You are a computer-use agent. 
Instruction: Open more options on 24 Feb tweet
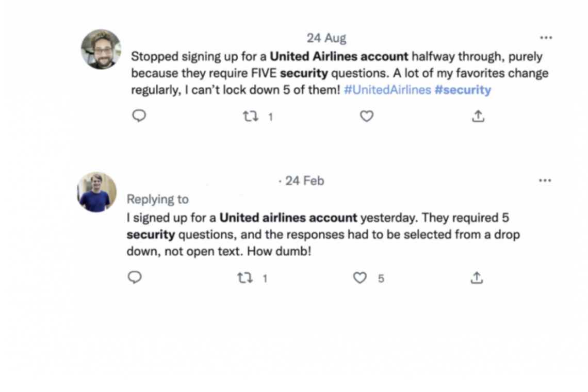pos(545,181)
